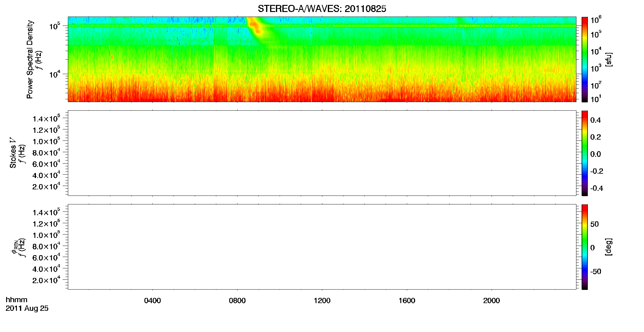Select the "10^3" sfu colorbar tick label
This screenshot has width=644, height=332.
[596, 68]
